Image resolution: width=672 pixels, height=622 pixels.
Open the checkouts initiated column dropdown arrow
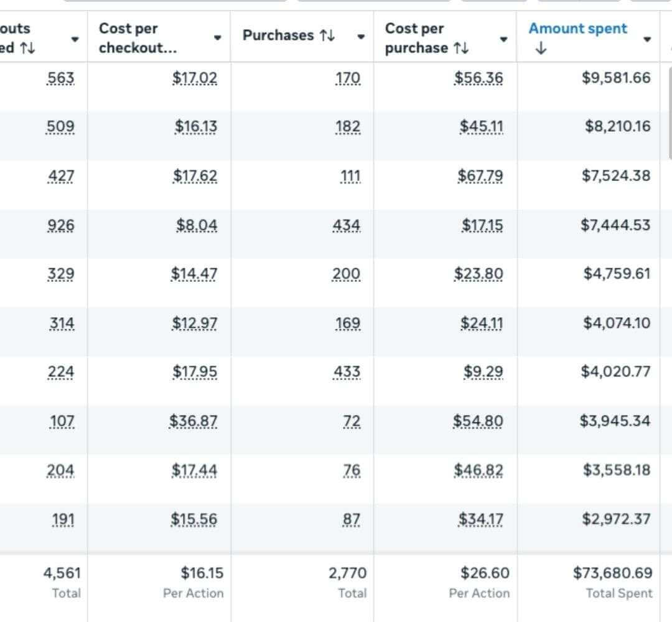click(75, 39)
